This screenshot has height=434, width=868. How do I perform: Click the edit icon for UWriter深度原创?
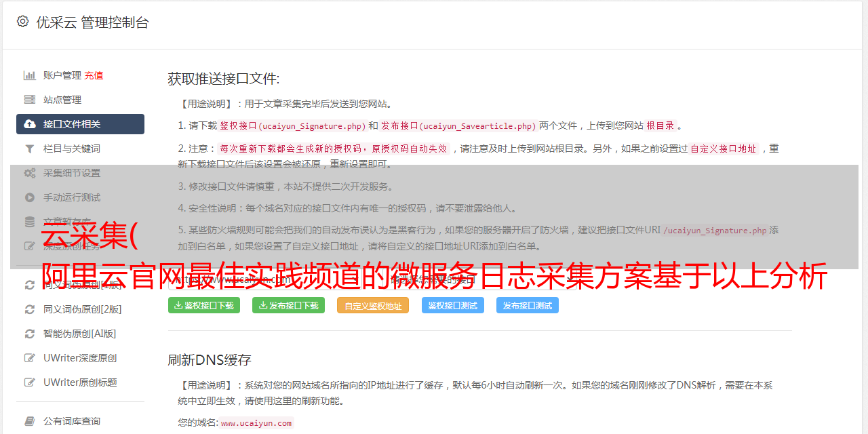(30, 358)
